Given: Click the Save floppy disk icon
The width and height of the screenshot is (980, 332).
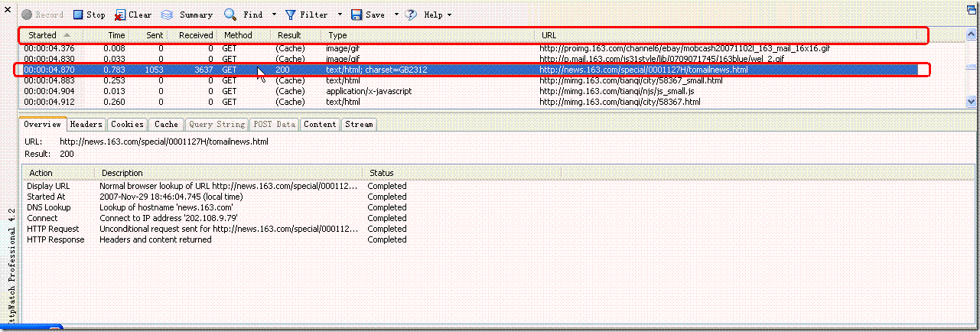Looking at the screenshot, I should point(357,15).
